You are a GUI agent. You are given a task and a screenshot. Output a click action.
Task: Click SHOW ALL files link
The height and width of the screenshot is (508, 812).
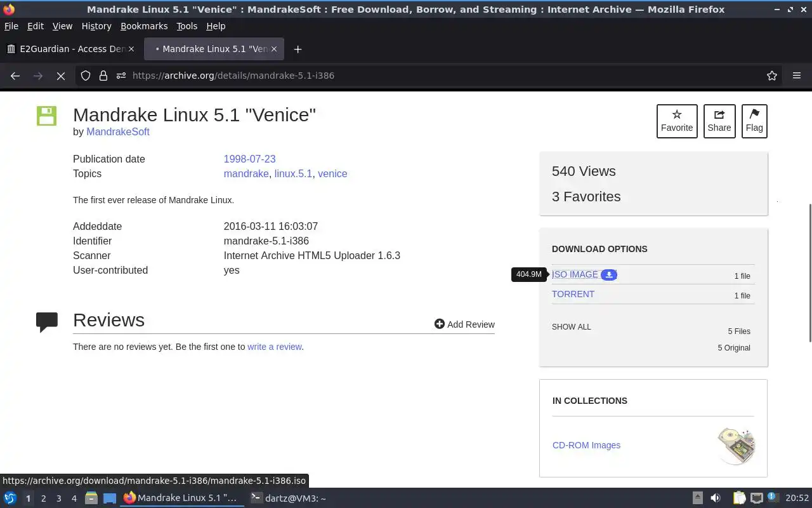[571, 327]
